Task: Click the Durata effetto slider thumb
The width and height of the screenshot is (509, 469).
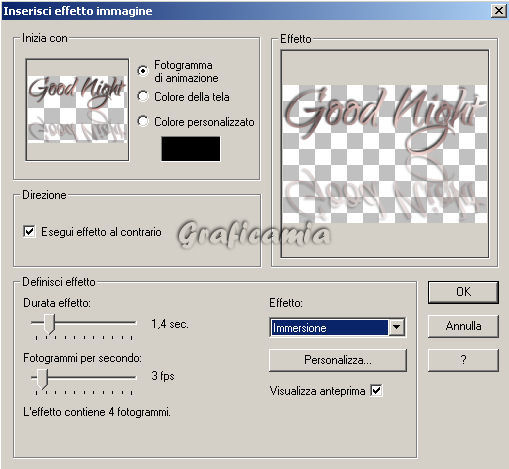Action: 49,323
